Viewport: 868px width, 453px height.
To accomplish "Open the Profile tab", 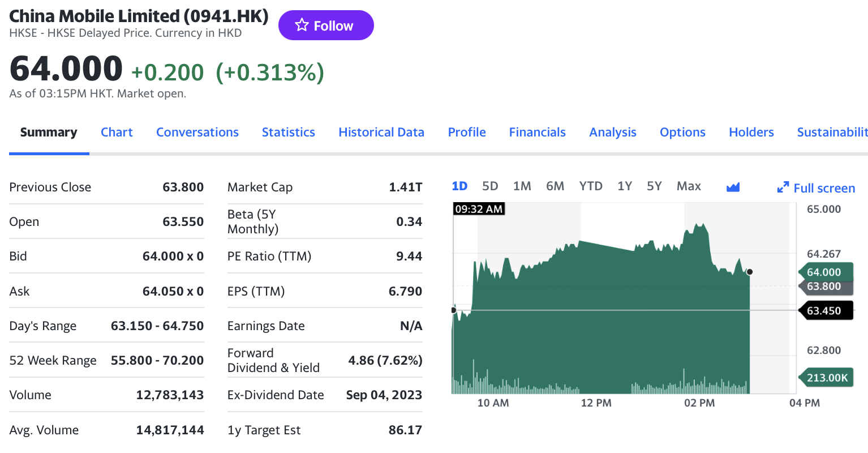I will coord(467,133).
